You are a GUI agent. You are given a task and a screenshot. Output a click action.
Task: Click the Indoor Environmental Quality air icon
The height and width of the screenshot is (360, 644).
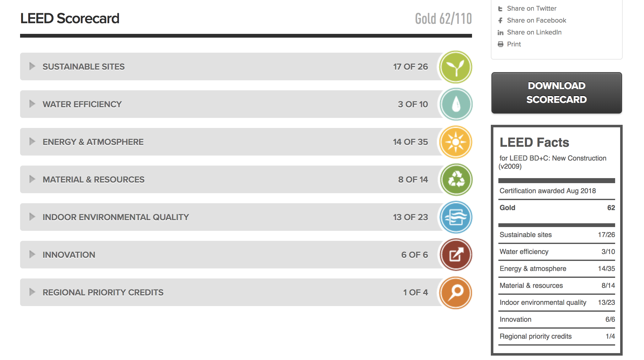coord(456,217)
